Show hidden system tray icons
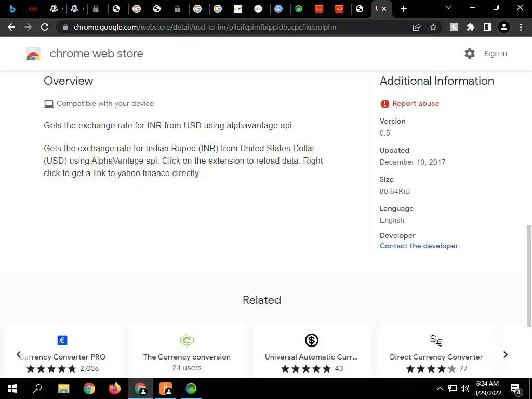This screenshot has height=399, width=532. coord(440,389)
